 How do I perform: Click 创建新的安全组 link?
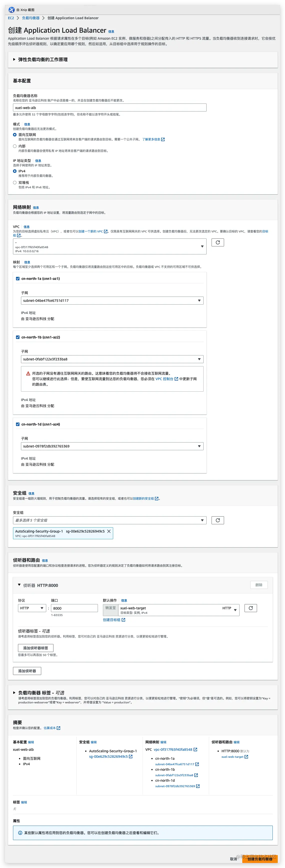point(143,499)
